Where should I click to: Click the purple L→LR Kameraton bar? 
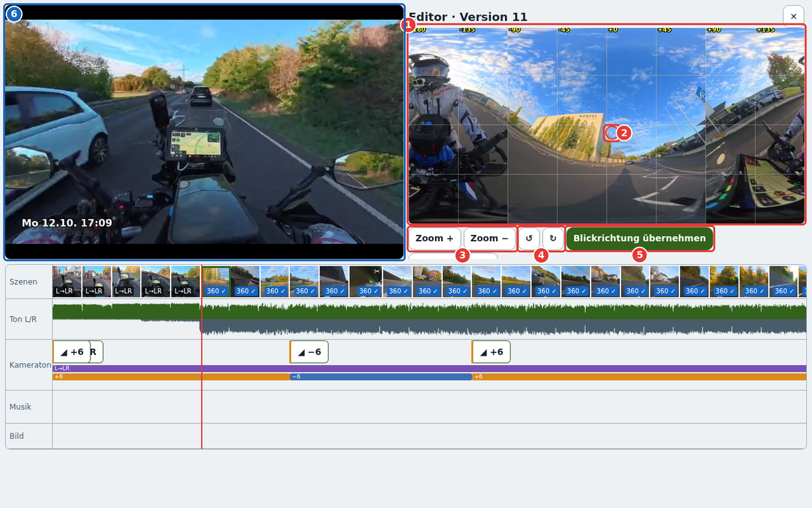coord(429,368)
